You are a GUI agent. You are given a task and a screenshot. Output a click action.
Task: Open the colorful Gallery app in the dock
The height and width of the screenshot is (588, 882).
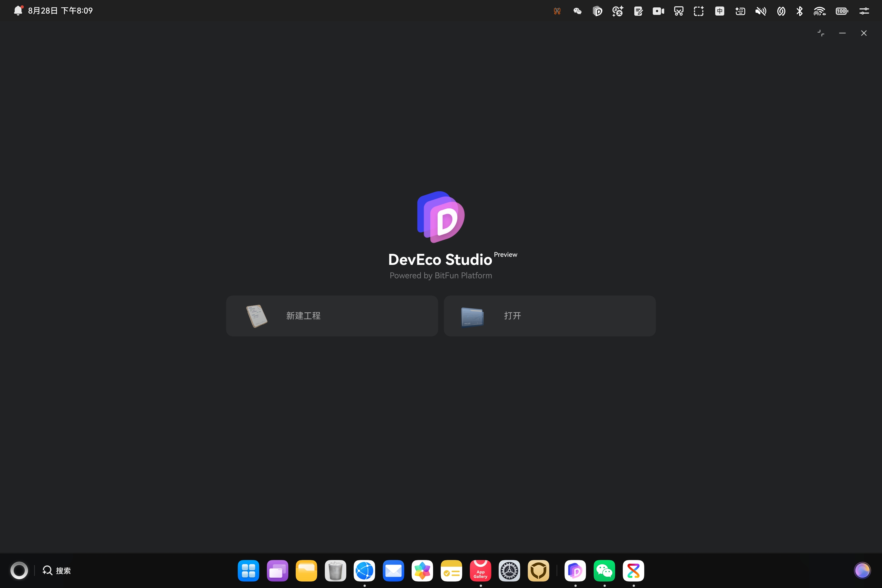tap(422, 570)
